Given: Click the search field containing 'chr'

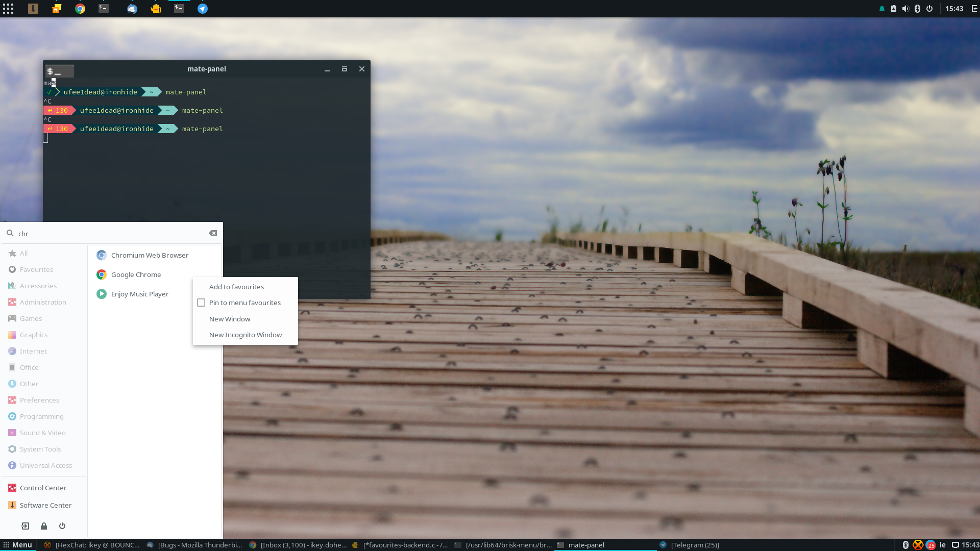Looking at the screenshot, I should [x=111, y=233].
